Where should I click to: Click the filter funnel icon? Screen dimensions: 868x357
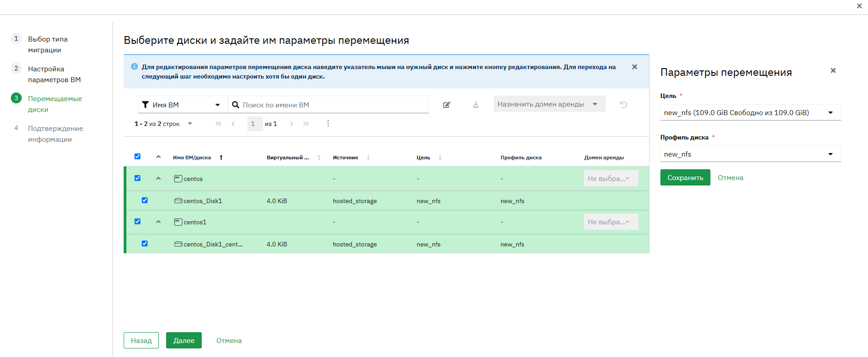pos(145,105)
